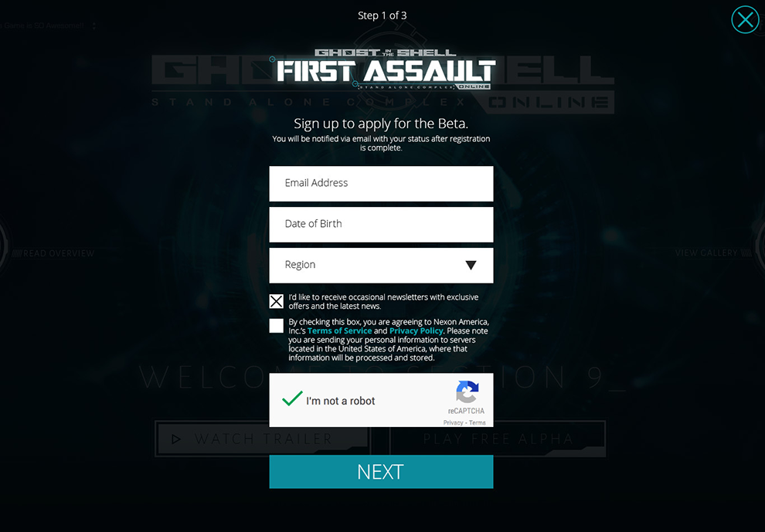Click the First Assault game logo
The height and width of the screenshot is (532, 765).
tap(383, 69)
